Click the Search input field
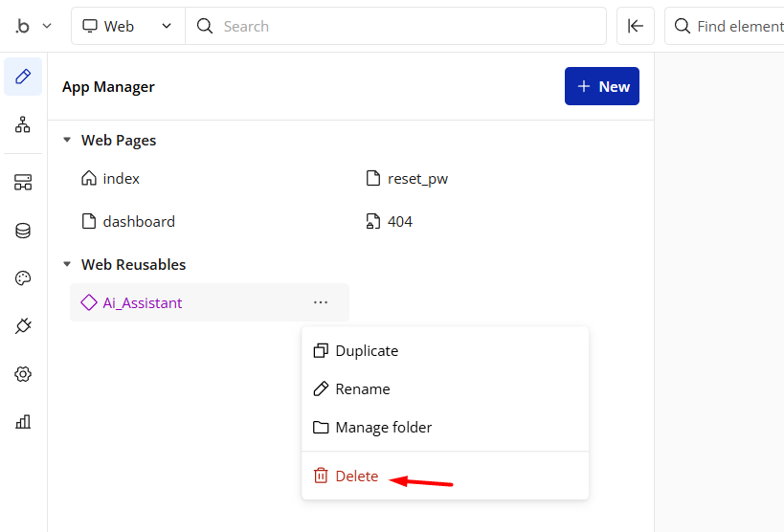Viewport: 784px width, 532px height. tap(402, 27)
